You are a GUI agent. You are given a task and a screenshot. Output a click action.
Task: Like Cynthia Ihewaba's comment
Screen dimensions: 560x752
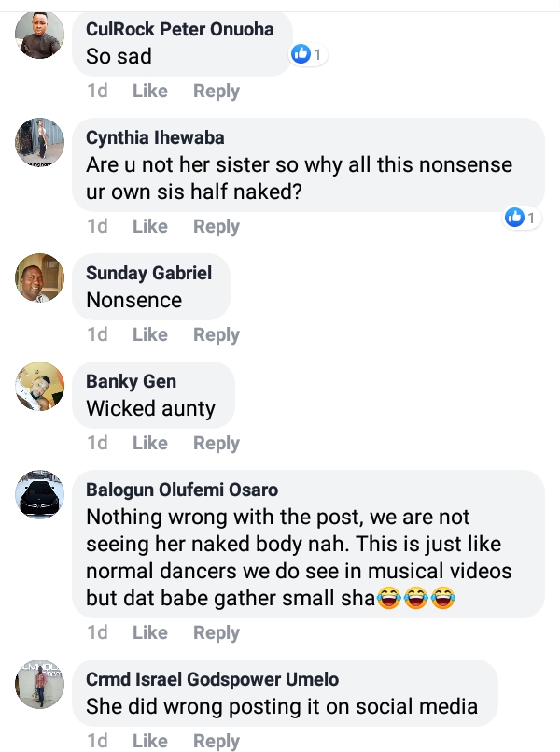click(x=149, y=226)
